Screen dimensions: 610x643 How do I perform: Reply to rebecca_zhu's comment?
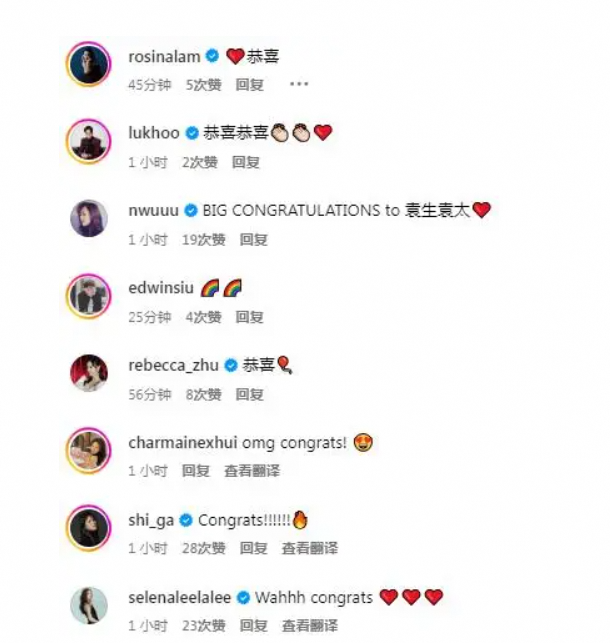[x=249, y=394]
